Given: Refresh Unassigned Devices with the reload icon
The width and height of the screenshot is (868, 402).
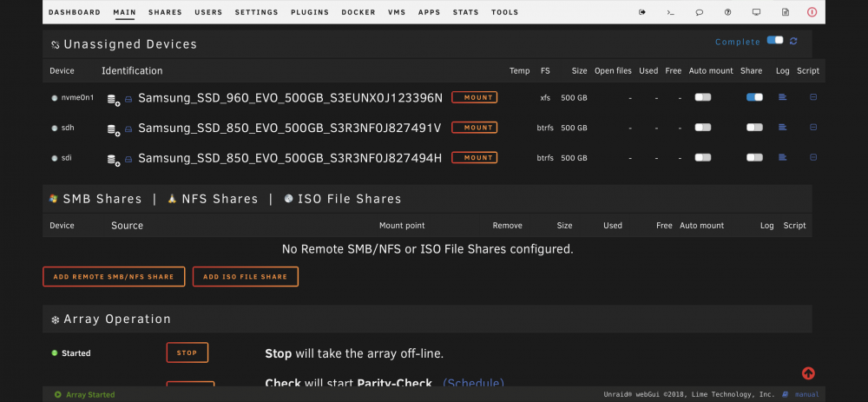Looking at the screenshot, I should point(793,41).
